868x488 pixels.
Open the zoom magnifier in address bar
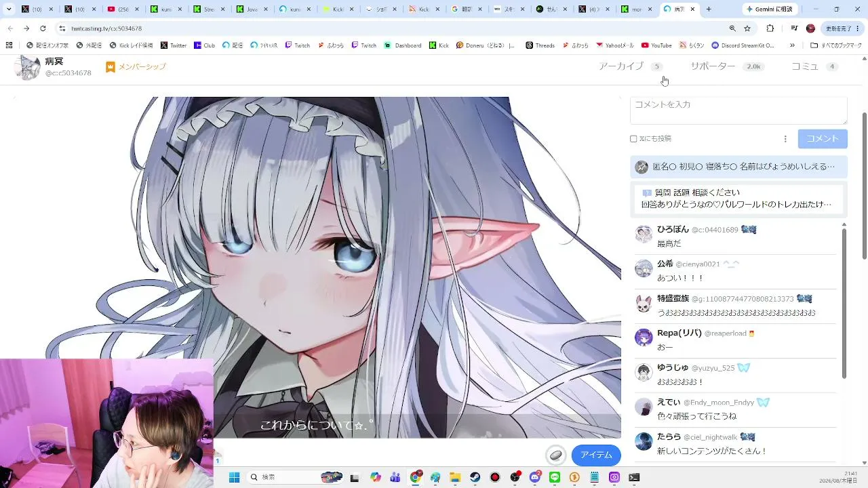click(732, 28)
